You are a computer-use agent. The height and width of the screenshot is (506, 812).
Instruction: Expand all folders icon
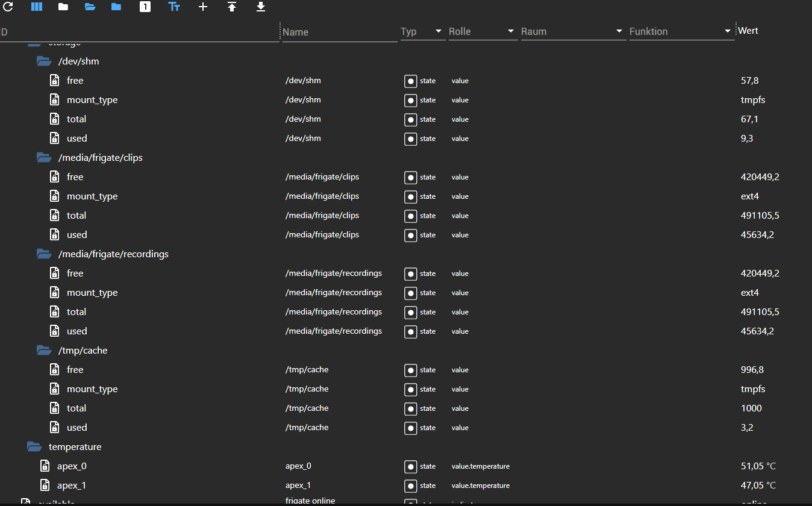90,7
